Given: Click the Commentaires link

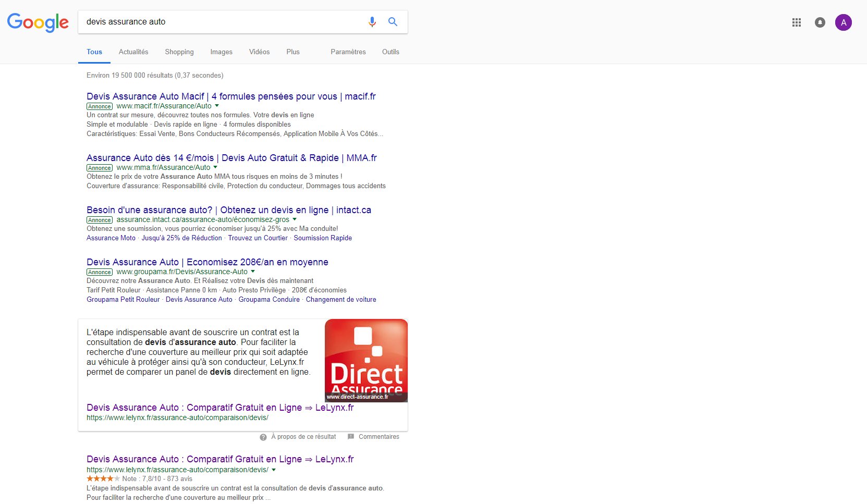Looking at the screenshot, I should coord(379,437).
